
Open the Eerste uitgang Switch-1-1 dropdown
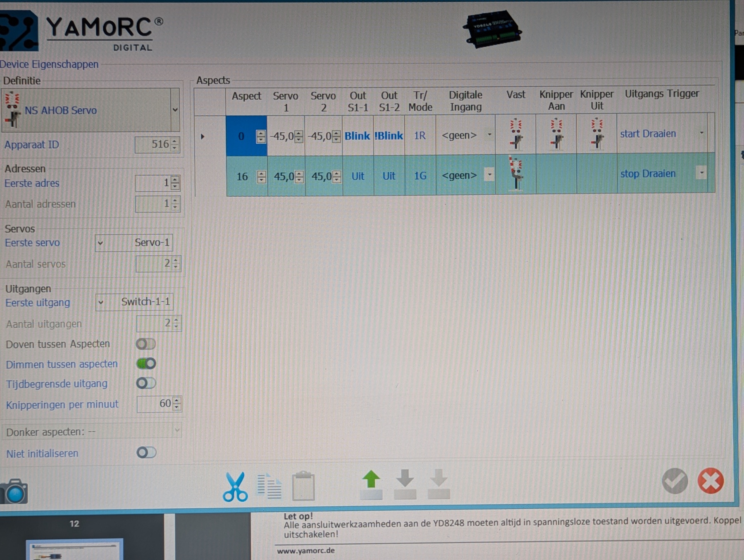click(x=100, y=303)
